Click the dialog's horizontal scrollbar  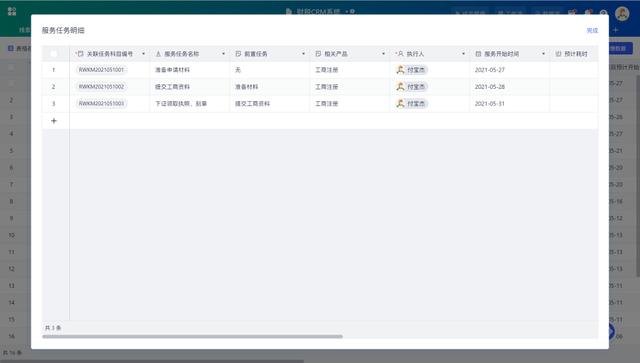(192, 336)
